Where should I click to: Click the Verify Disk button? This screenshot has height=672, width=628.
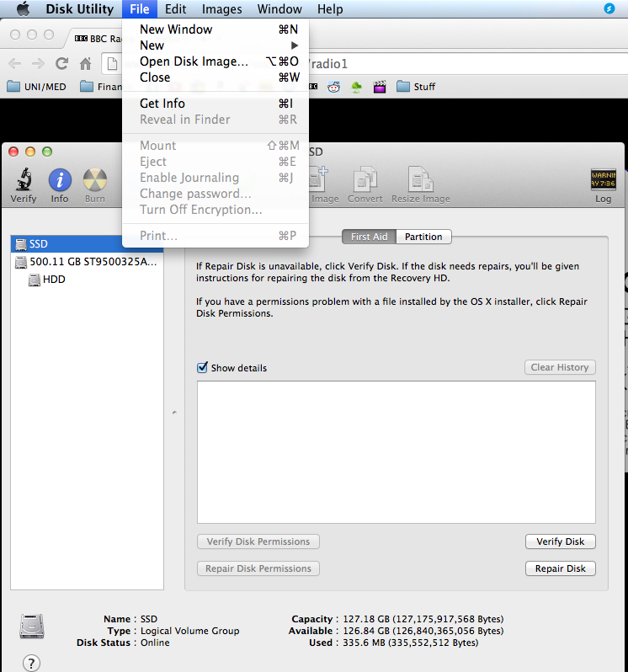(561, 541)
